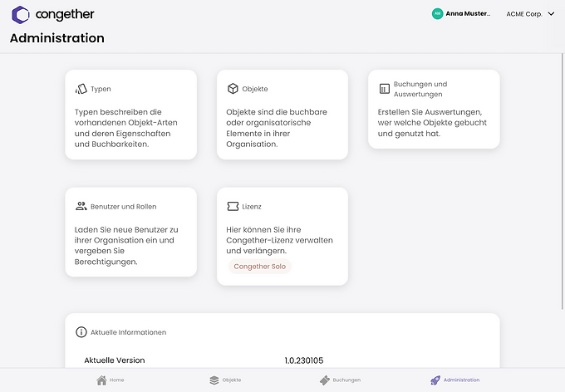Click the green AM user avatar
This screenshot has height=392, width=565.
[437, 13]
